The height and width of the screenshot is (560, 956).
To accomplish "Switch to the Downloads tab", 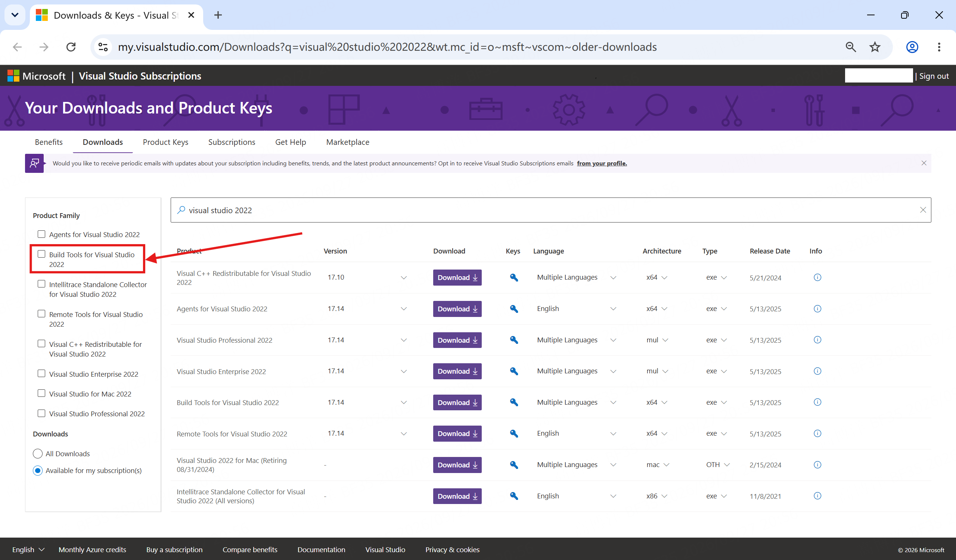I will (103, 142).
